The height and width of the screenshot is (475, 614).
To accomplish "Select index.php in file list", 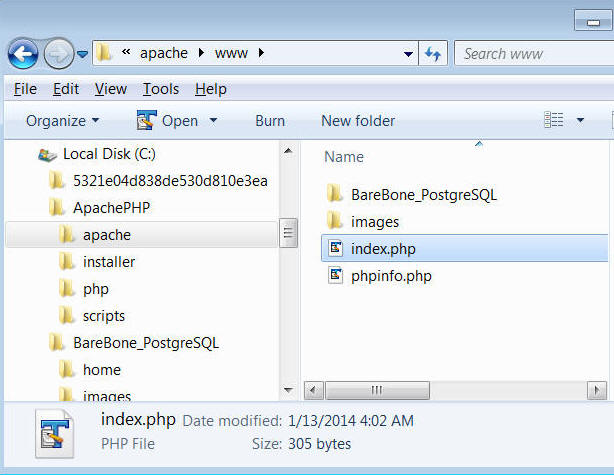I will 464,248.
